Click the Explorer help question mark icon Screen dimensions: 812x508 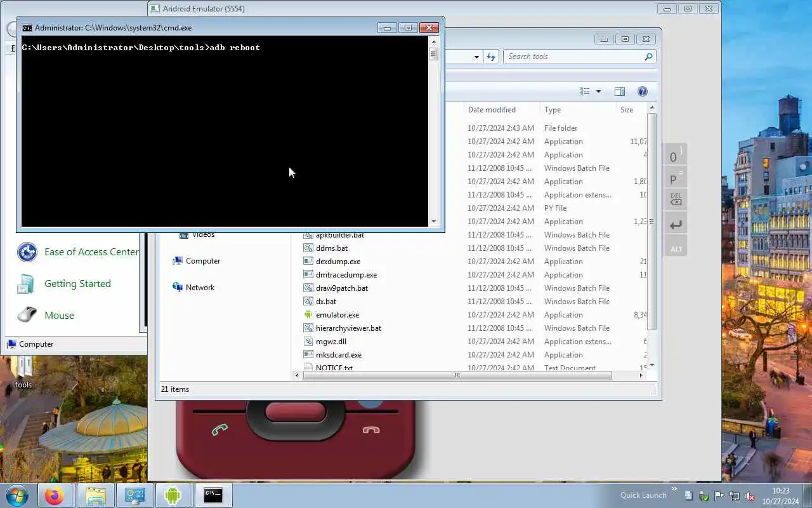642,91
